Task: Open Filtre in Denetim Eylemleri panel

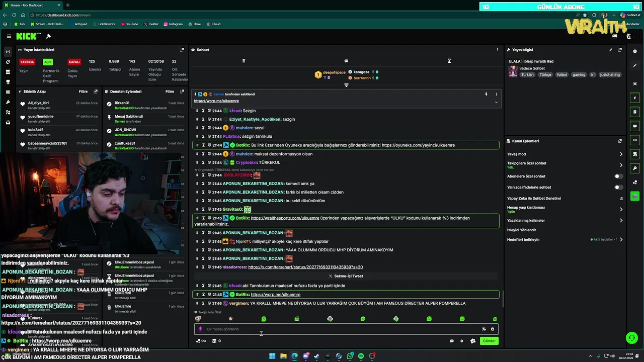Action: tap(170, 92)
